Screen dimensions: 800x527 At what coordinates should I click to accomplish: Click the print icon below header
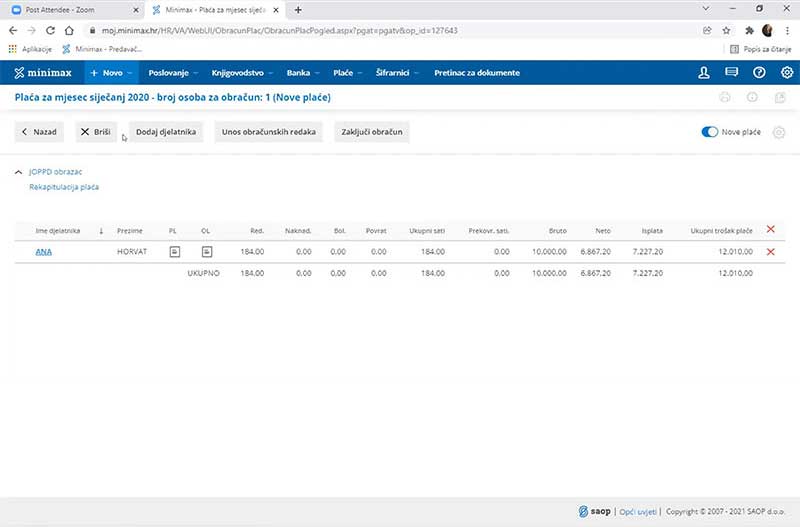[x=725, y=98]
